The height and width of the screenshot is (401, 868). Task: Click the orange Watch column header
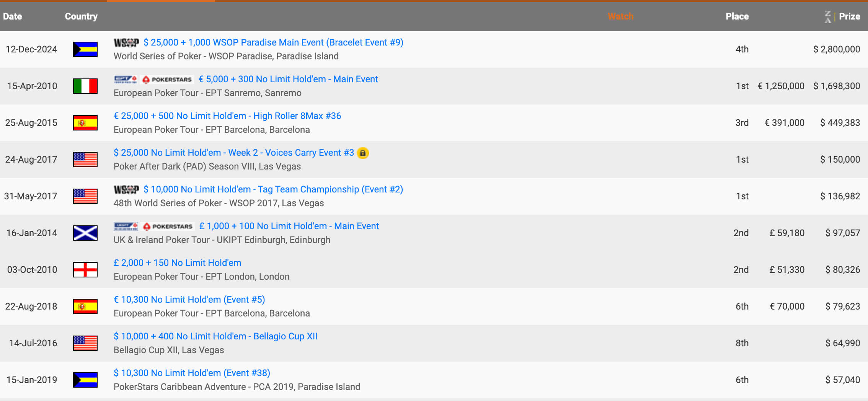tap(620, 16)
